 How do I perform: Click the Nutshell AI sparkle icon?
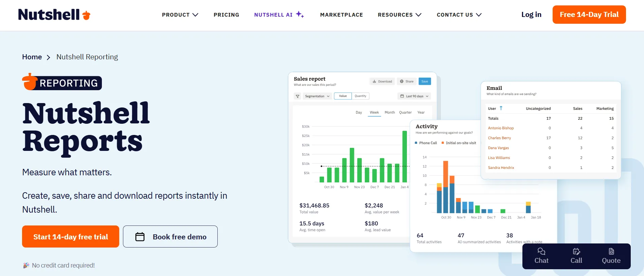300,14
